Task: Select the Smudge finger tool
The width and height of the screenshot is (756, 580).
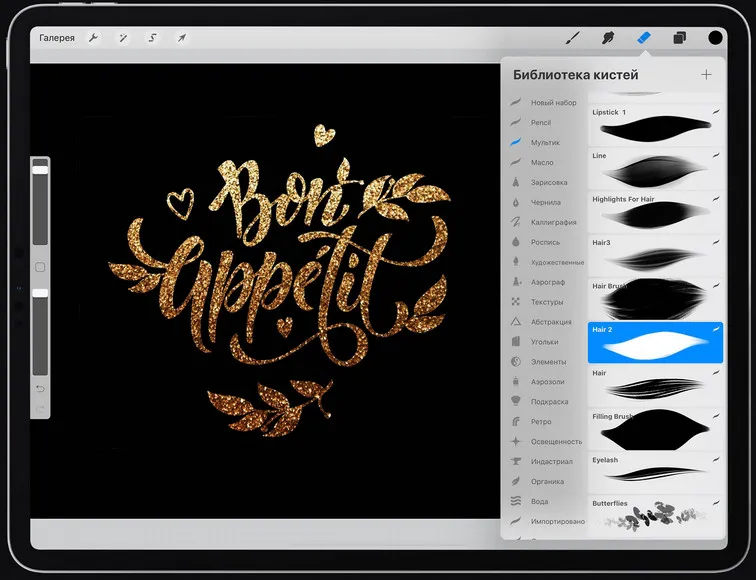Action: pyautogui.click(x=607, y=38)
